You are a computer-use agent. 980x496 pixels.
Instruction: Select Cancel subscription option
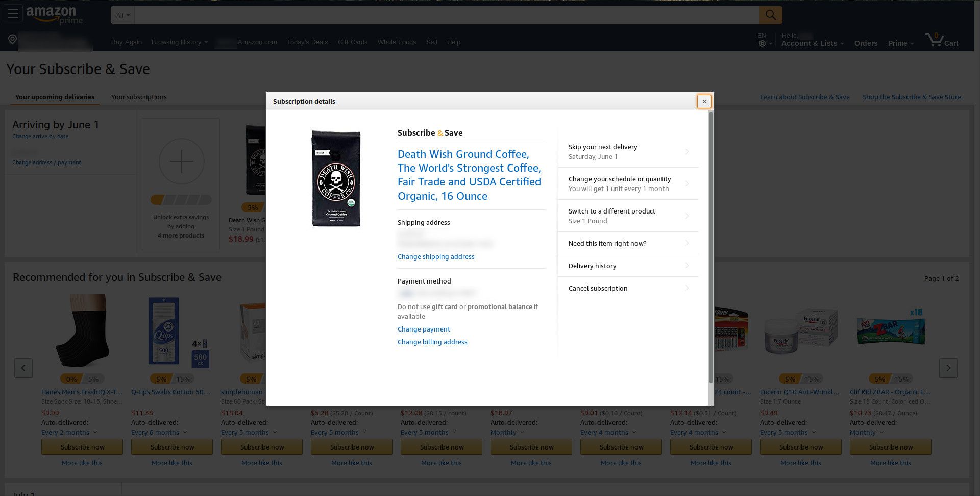tap(628, 288)
